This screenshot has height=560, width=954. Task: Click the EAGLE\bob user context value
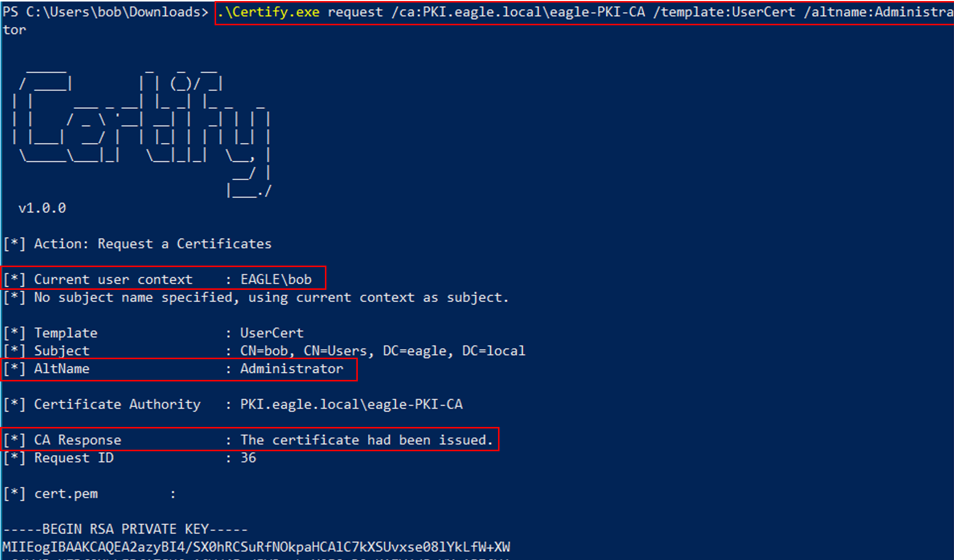point(276,279)
